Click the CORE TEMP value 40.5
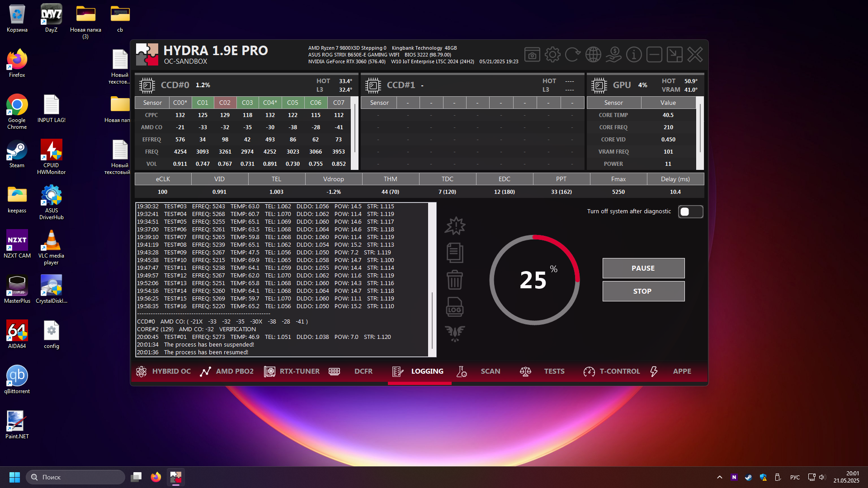 [668, 115]
